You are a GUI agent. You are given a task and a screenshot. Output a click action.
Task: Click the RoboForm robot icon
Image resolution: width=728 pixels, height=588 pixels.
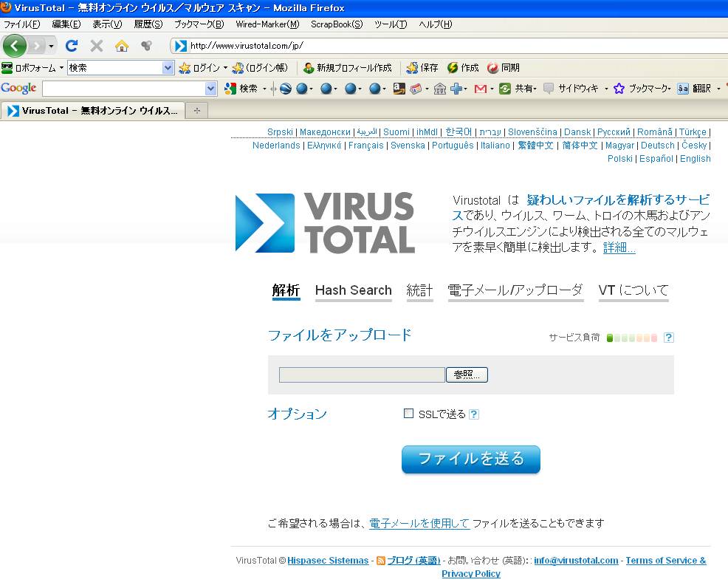7,68
